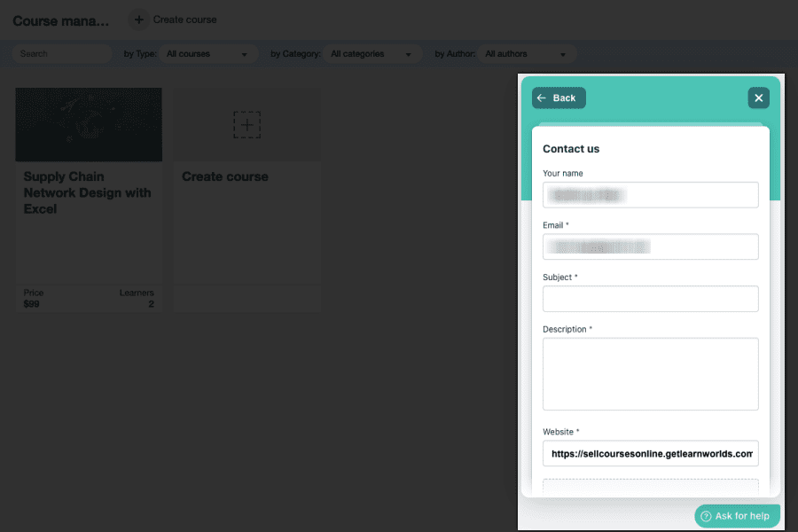Viewport: 798px width, 532px height.
Task: Select the Description text area
Action: point(650,373)
